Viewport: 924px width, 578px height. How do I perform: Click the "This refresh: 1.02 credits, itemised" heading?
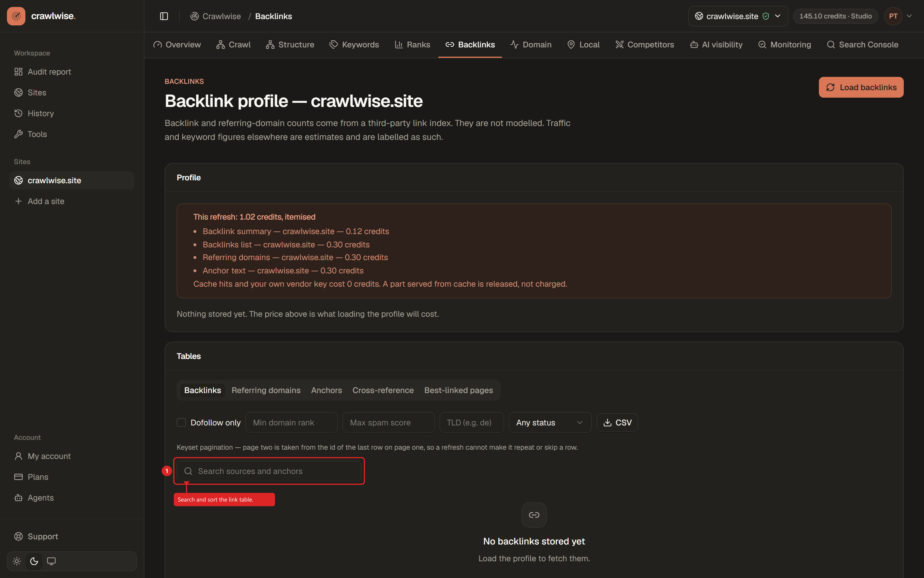coord(254,217)
